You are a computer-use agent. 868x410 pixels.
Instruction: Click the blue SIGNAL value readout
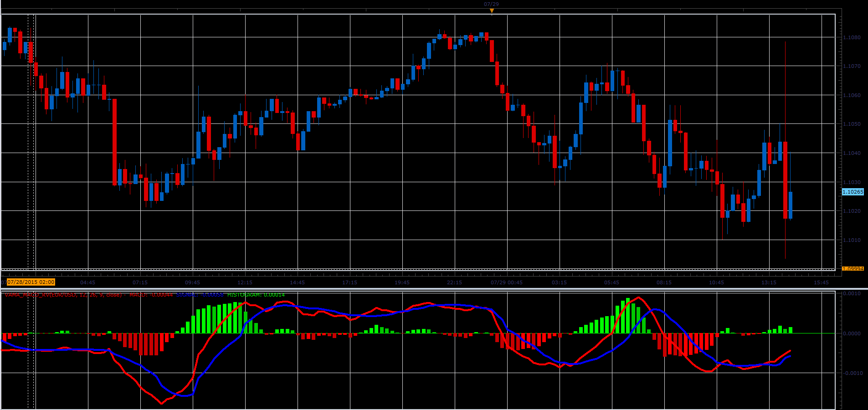[x=200, y=295]
